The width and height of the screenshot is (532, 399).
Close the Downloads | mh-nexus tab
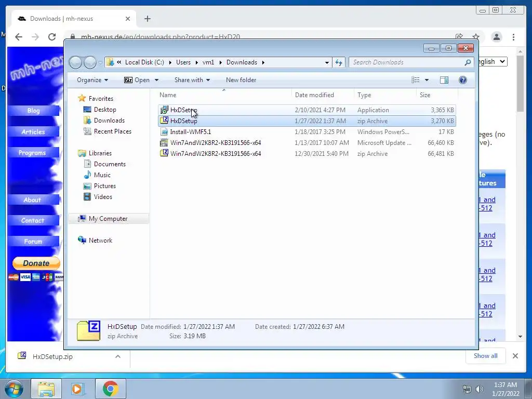click(x=128, y=19)
